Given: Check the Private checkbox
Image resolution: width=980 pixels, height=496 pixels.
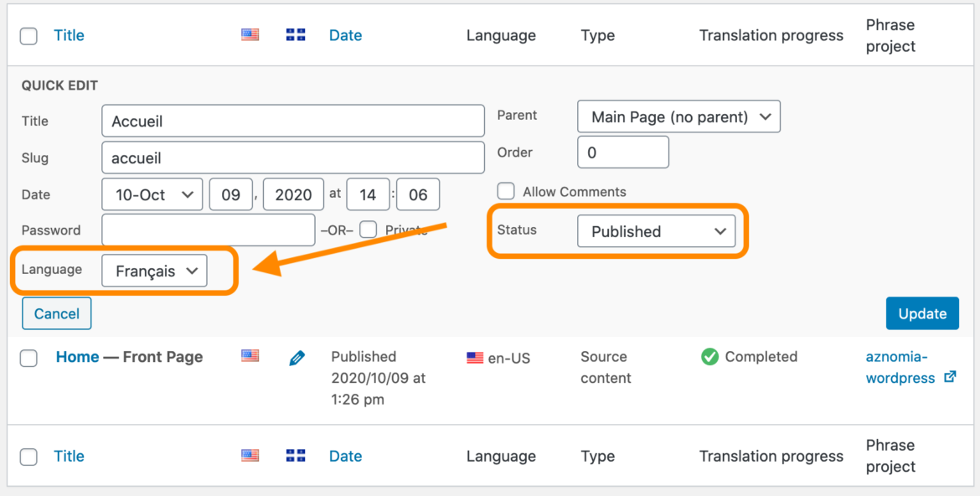Looking at the screenshot, I should (369, 229).
